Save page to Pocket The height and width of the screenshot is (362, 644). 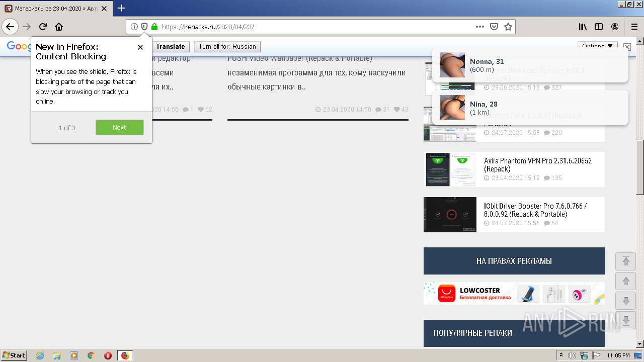(x=494, y=27)
